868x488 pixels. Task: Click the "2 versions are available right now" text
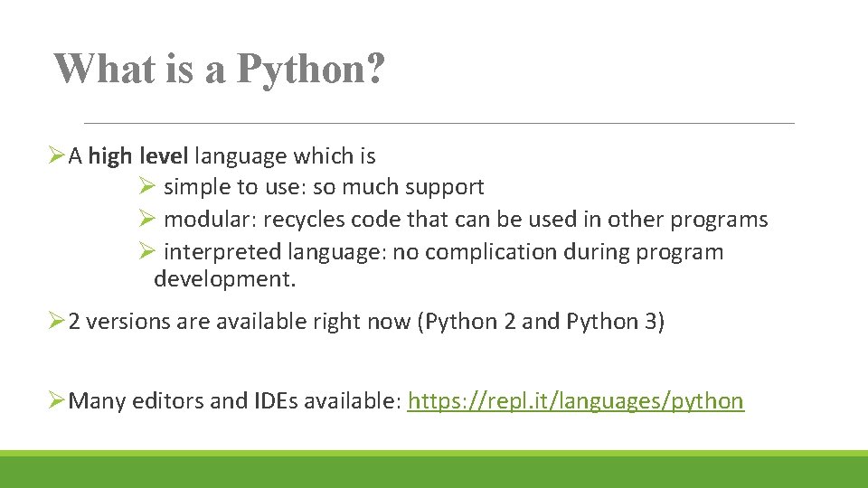tap(239, 323)
